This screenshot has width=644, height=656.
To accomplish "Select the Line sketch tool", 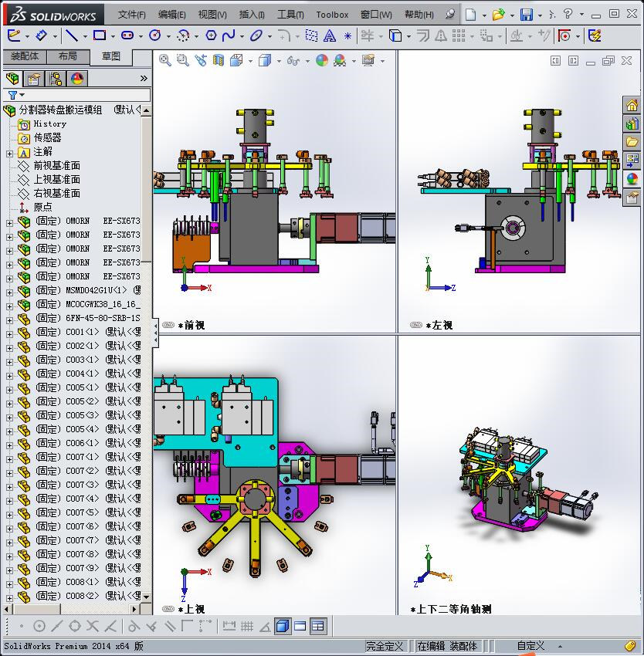I will point(72,36).
